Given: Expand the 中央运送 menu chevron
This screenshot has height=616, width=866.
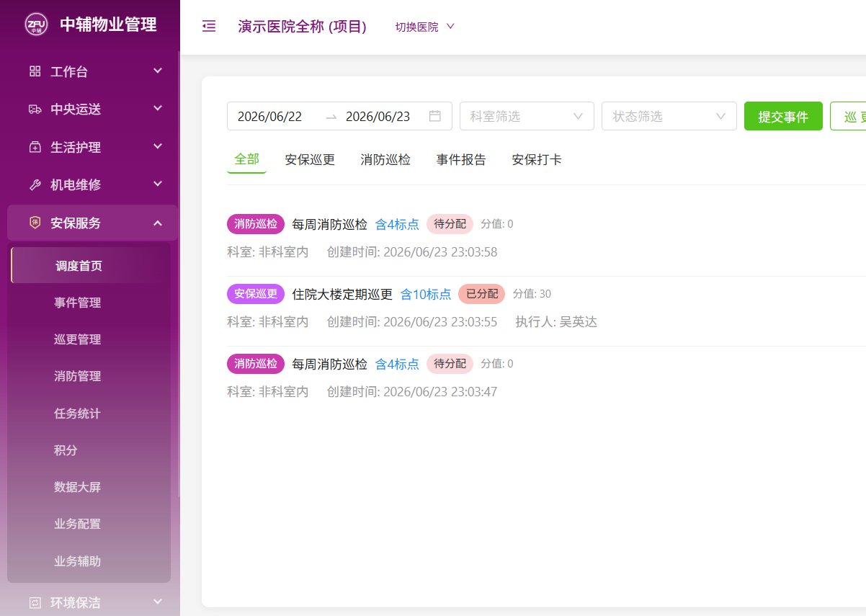Looking at the screenshot, I should tap(158, 109).
